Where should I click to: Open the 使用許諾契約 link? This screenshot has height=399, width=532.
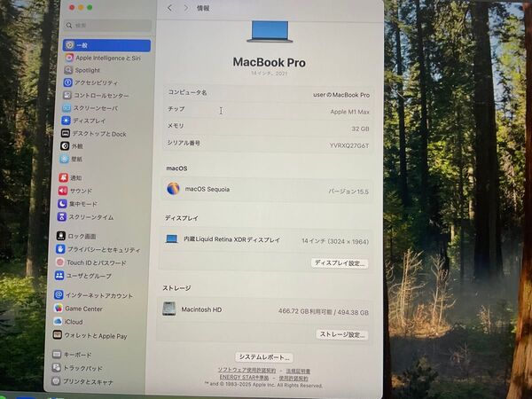point(293,378)
